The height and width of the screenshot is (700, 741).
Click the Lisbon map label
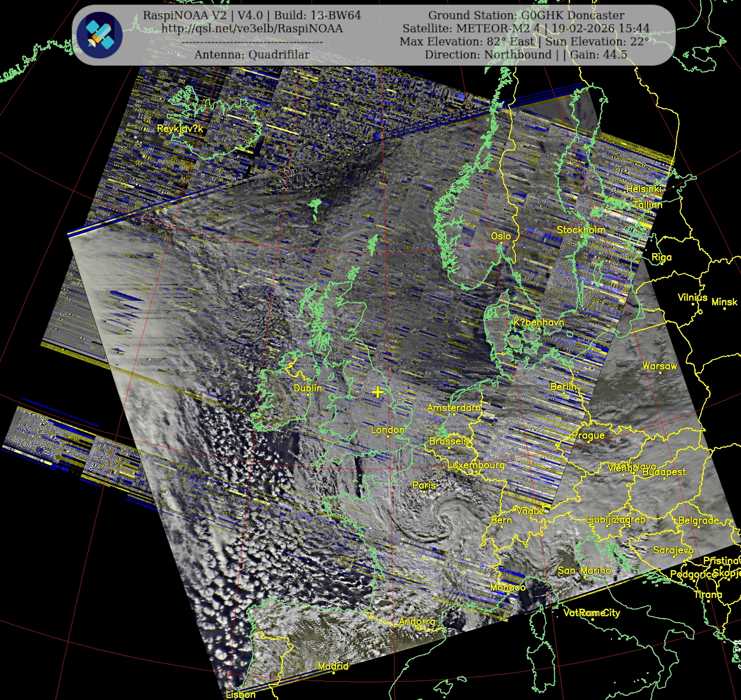tap(240, 694)
